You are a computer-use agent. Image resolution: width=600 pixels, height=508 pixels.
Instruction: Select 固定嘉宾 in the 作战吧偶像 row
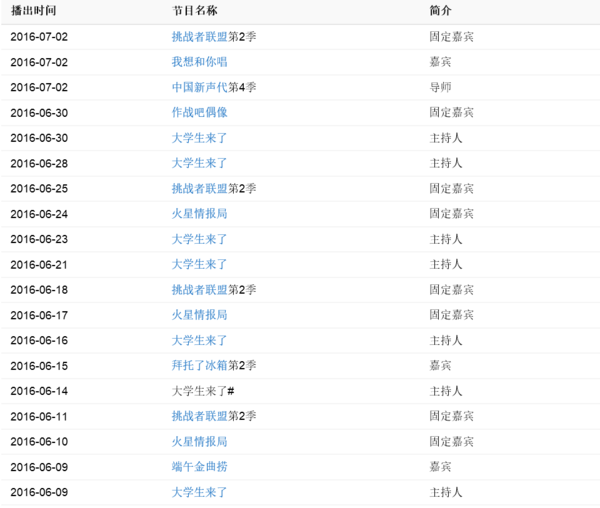coord(452,112)
